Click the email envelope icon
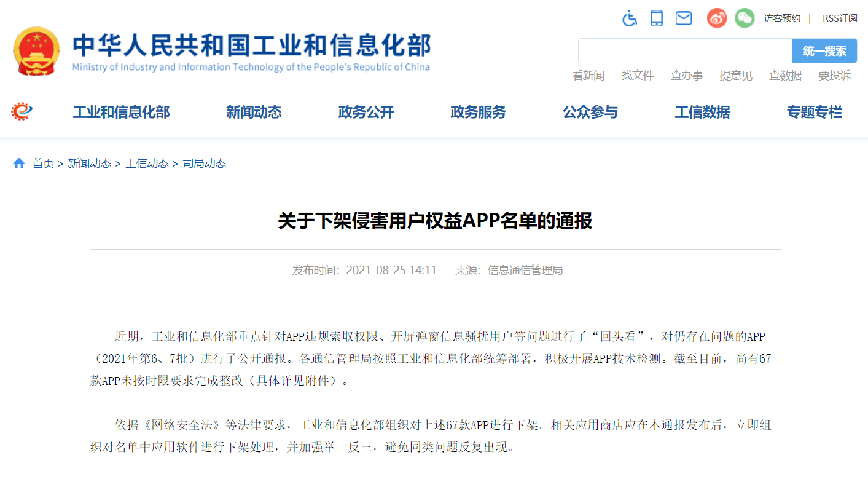 (684, 18)
